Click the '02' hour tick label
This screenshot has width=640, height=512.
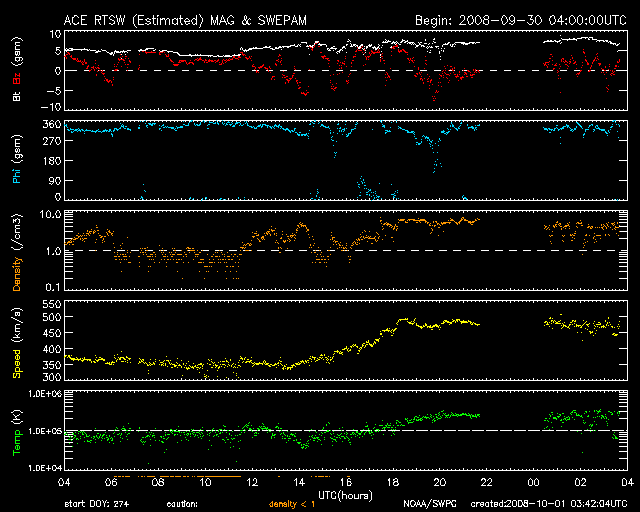click(x=580, y=483)
